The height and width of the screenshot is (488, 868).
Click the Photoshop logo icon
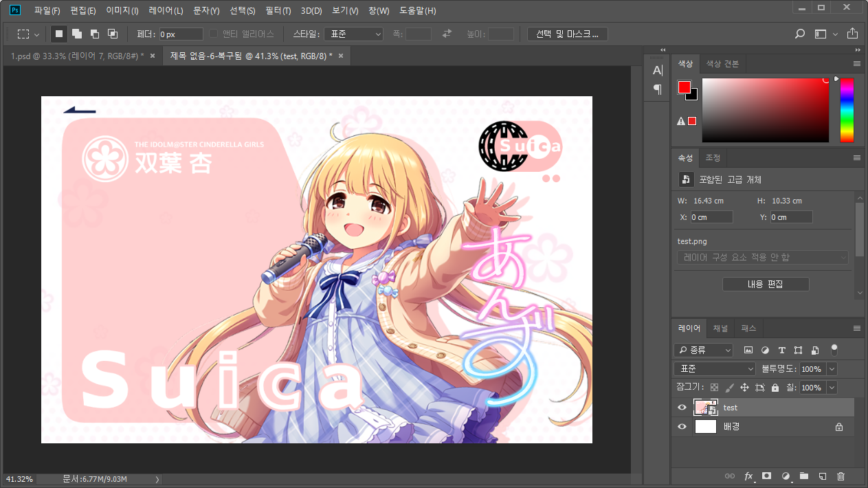pyautogui.click(x=15, y=10)
